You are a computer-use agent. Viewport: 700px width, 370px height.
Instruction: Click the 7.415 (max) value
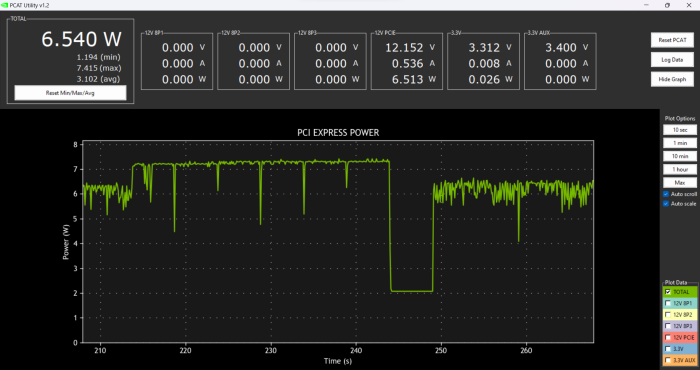(x=99, y=68)
